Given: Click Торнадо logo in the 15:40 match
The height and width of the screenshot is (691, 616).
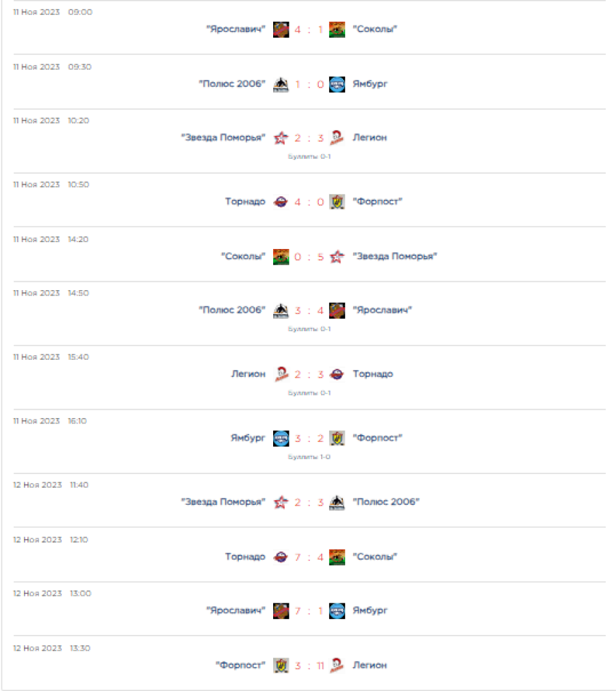Looking at the screenshot, I should click(x=337, y=374).
